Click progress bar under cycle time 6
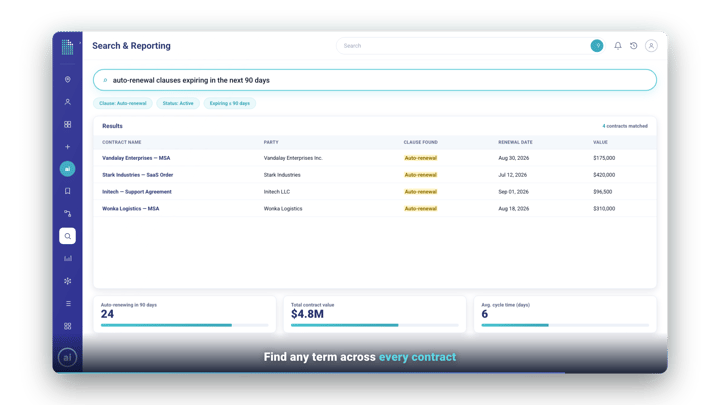The height and width of the screenshot is (405, 720). pos(565,325)
